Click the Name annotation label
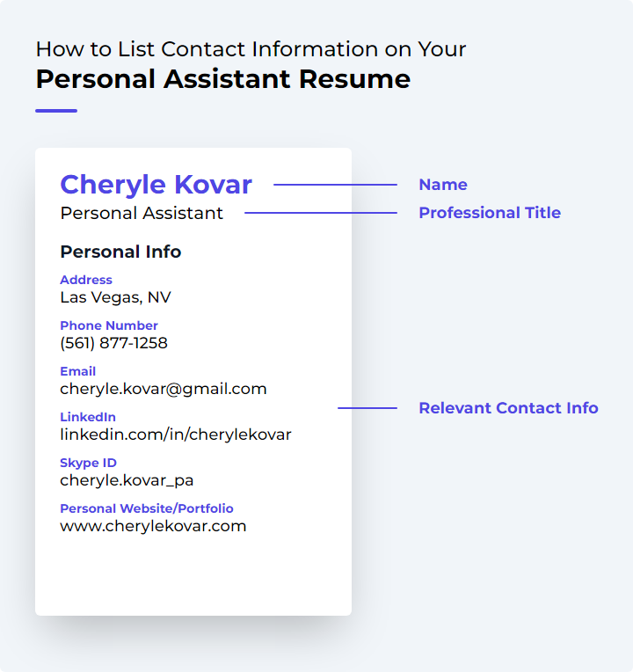The height and width of the screenshot is (672, 633). coord(443,185)
